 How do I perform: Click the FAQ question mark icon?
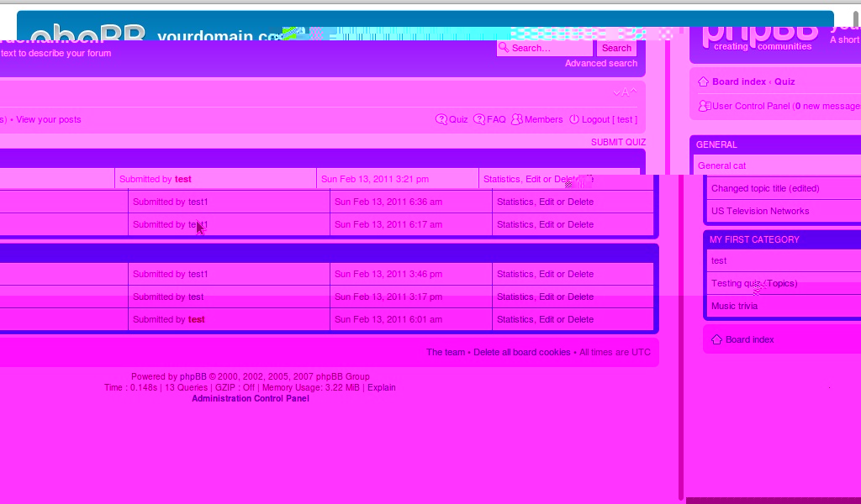[x=478, y=119]
